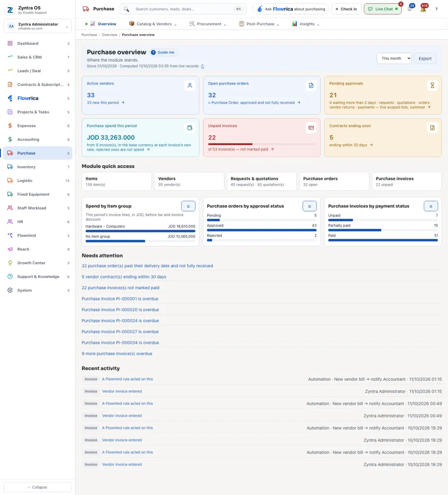
Task: Click the Sales & CRM sidebar icon
Action: pyautogui.click(x=10, y=57)
